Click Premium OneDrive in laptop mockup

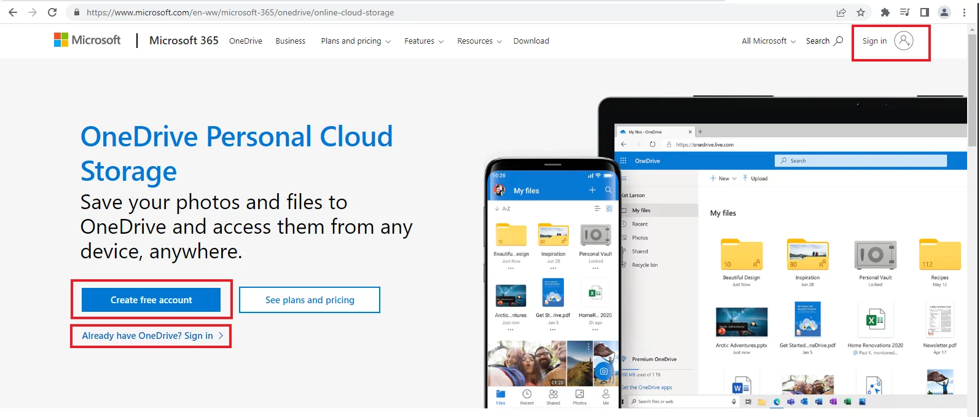click(654, 359)
